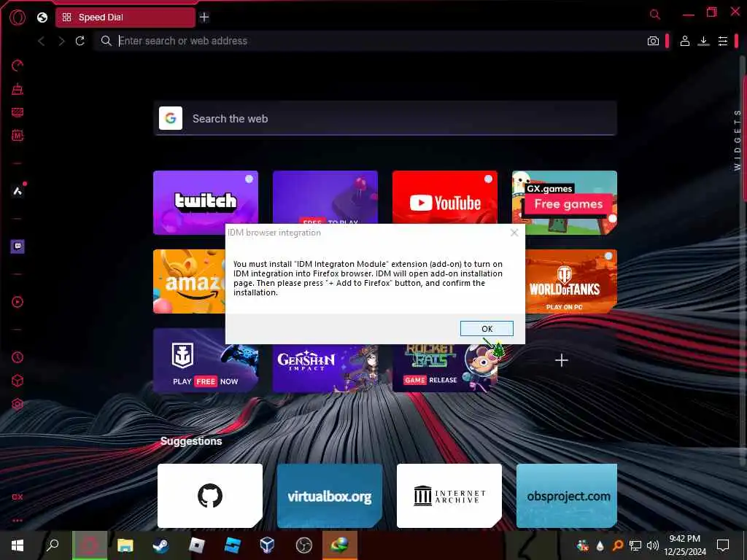This screenshot has height=560, width=747.
Task: Open a new tab with the plus button
Action: [204, 17]
